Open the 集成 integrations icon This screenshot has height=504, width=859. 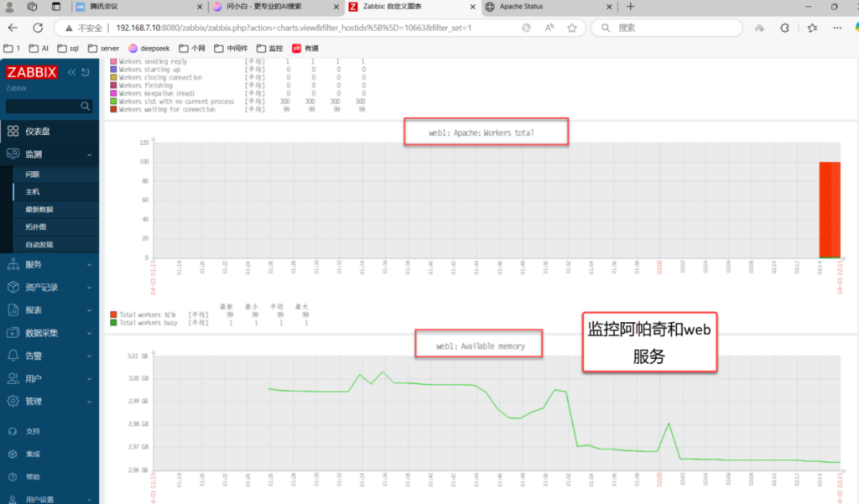coord(13,454)
